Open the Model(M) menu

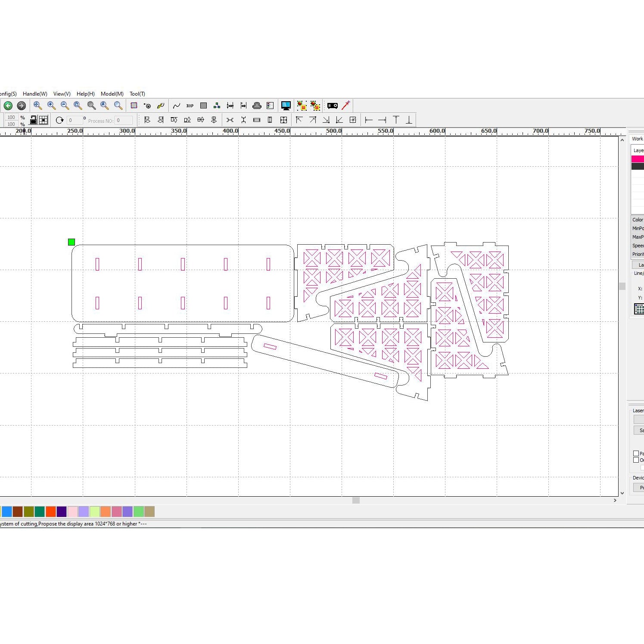(112, 94)
